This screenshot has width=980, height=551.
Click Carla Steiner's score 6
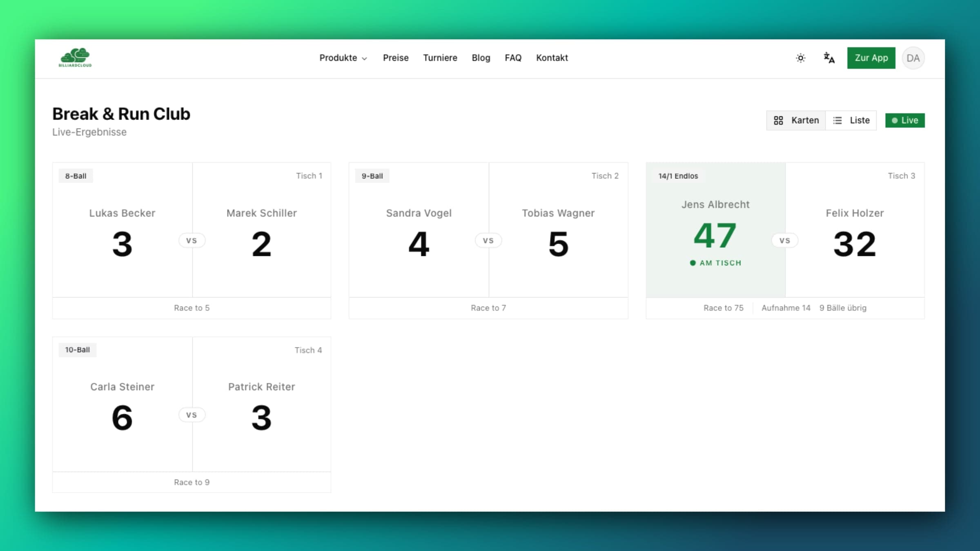click(122, 418)
